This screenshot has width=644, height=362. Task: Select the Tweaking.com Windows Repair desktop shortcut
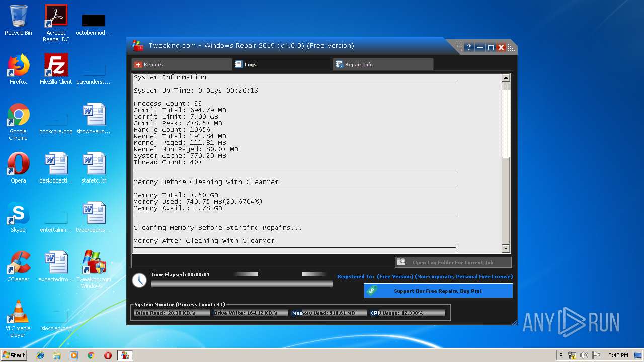94,269
